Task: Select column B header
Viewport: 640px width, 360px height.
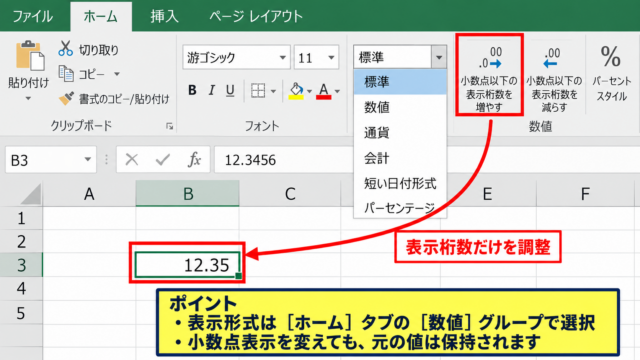Action: click(188, 194)
